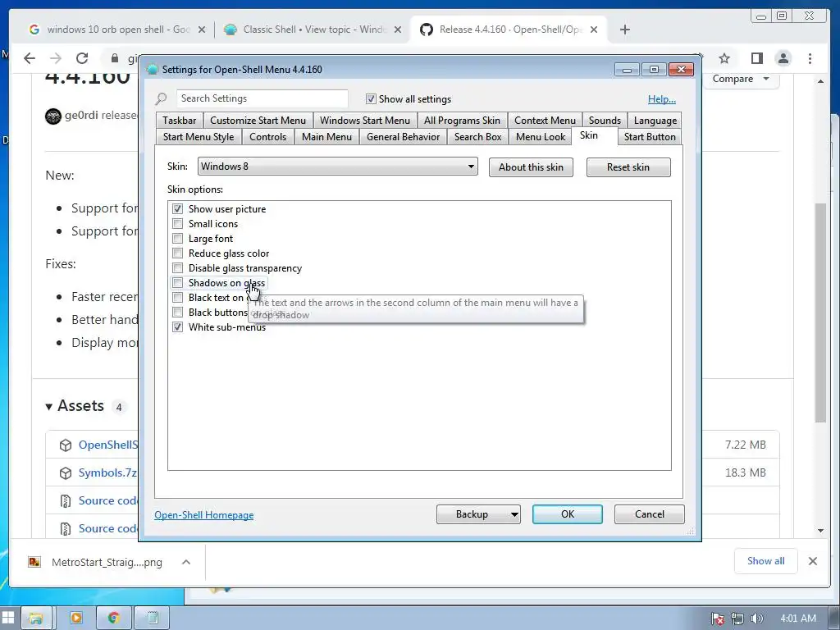Click the Reset skin button
The height and width of the screenshot is (630, 840).
click(628, 167)
